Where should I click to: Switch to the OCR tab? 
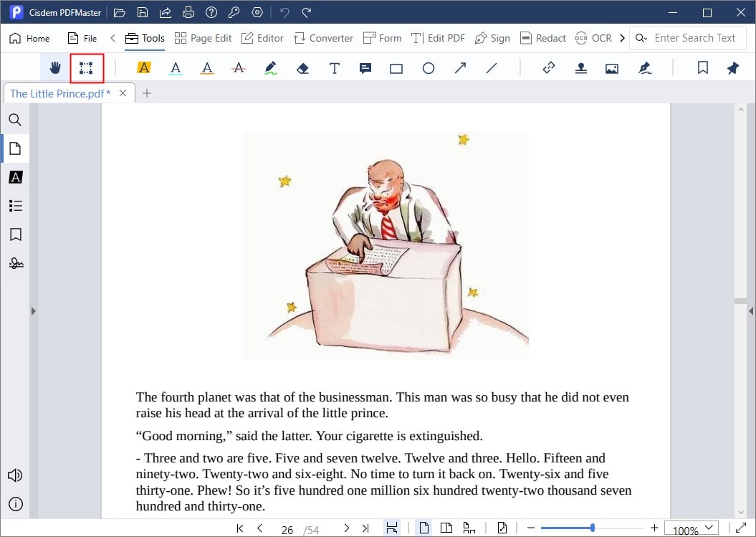(x=593, y=38)
